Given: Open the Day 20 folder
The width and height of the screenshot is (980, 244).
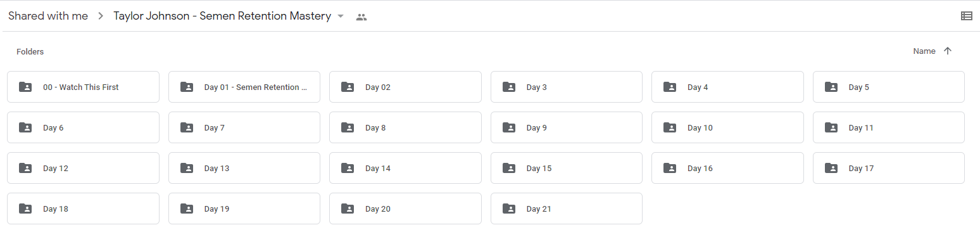Looking at the screenshot, I should point(405,209).
